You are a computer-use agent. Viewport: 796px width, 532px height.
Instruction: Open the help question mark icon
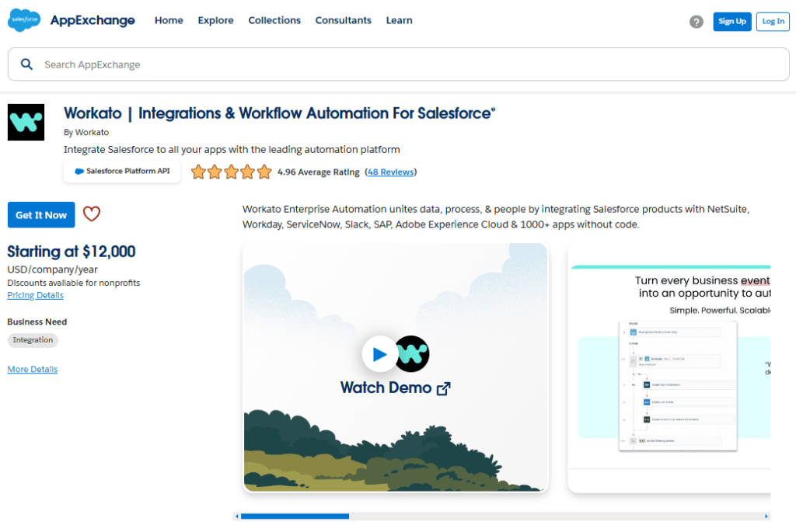tap(696, 22)
